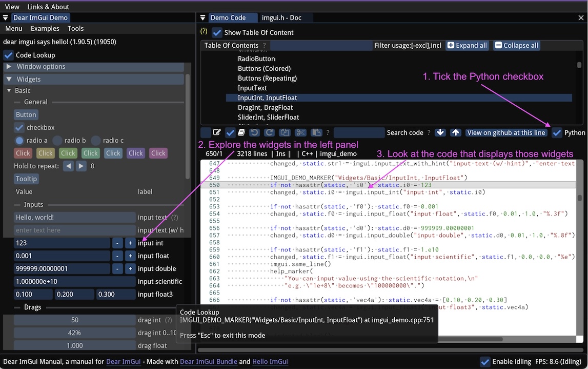Viewport: 588px width, 369px height.
Task: Open the Hello ImGui link at the bottom
Action: (270, 361)
